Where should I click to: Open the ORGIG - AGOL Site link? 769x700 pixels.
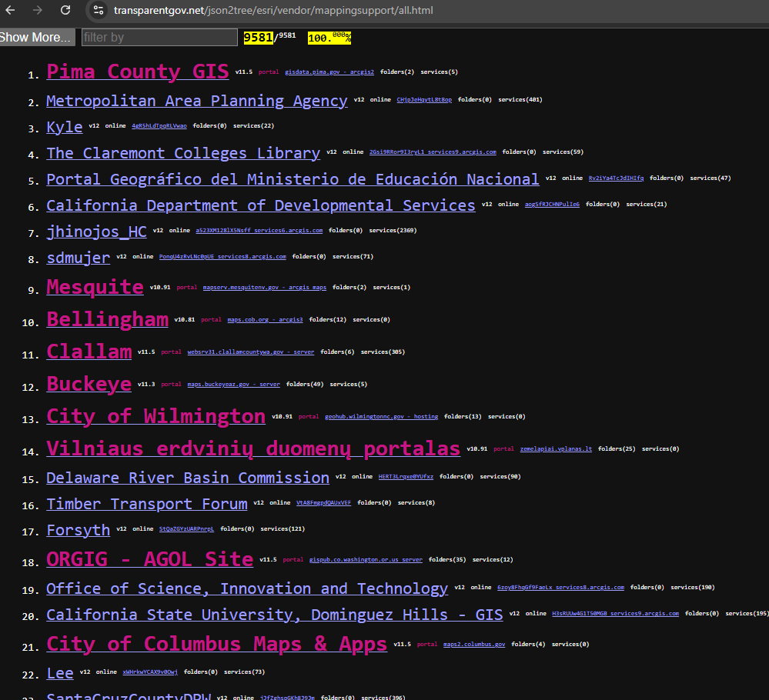tap(149, 559)
